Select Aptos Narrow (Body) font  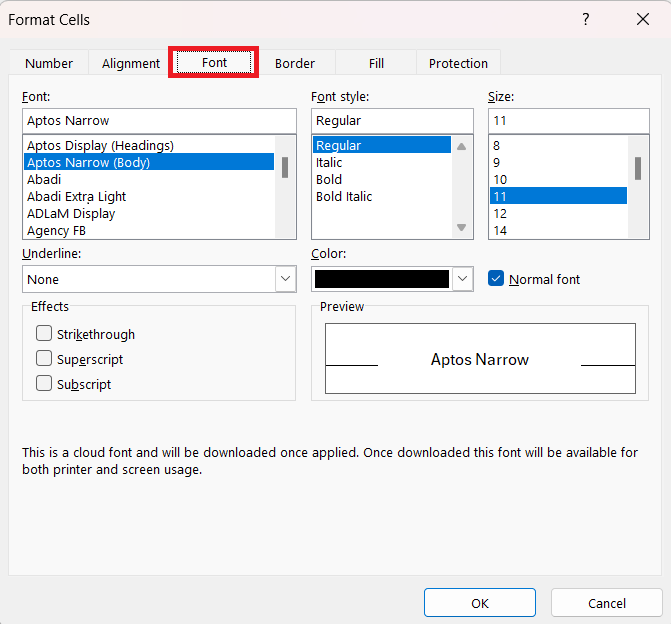(x=149, y=163)
